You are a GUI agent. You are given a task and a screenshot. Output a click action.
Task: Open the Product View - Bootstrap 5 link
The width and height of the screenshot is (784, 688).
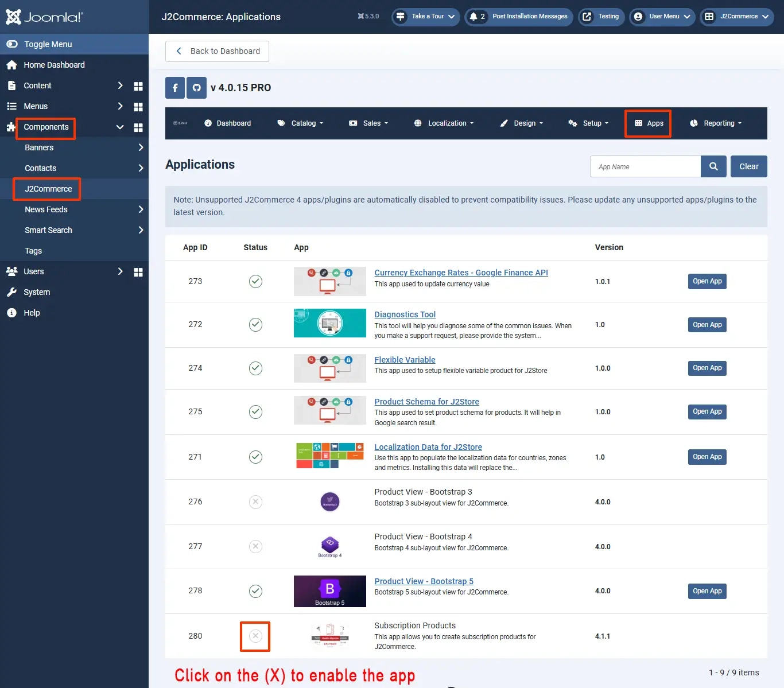(x=424, y=581)
